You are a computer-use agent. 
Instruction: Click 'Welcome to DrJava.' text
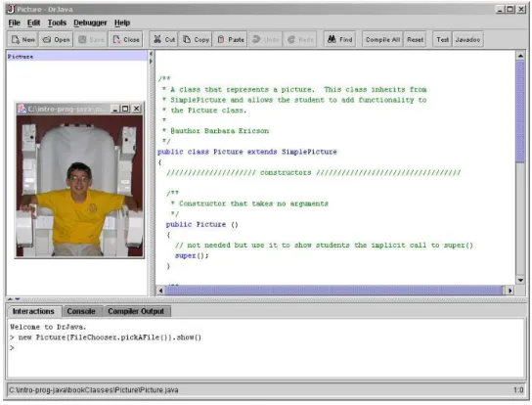48,327
